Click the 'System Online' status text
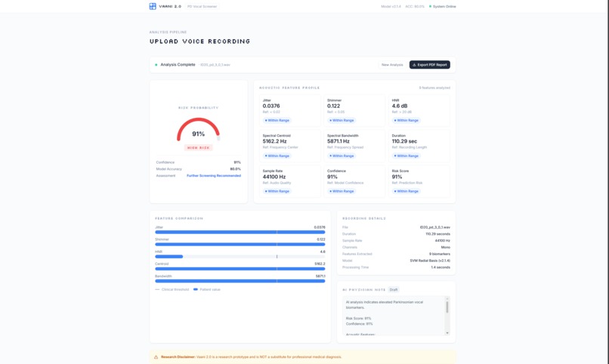 coord(444,7)
